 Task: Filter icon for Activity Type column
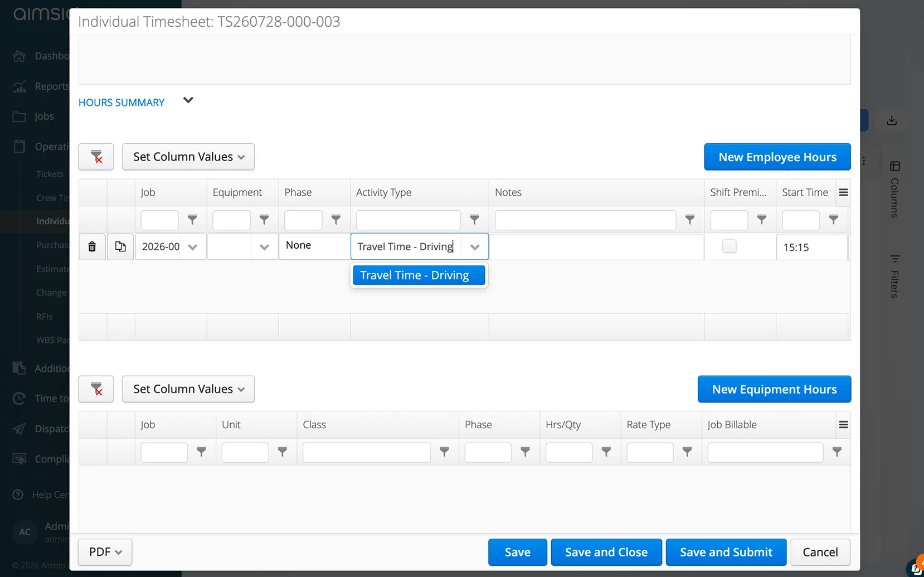coord(474,220)
